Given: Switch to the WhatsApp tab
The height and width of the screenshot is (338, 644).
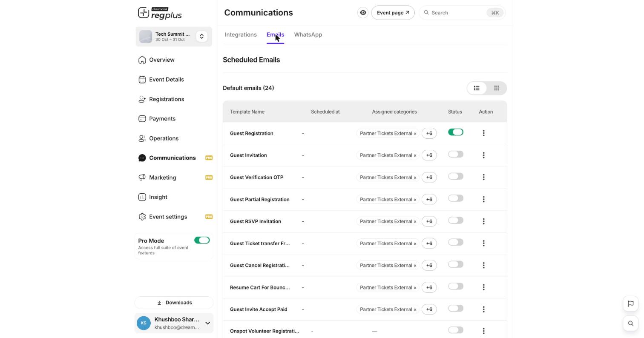Looking at the screenshot, I should coord(308,35).
